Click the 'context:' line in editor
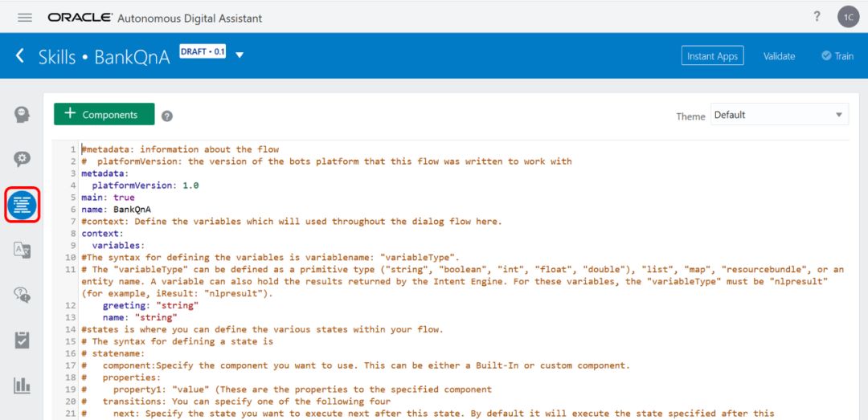Viewport: 868px width, 420px height. 102,234
